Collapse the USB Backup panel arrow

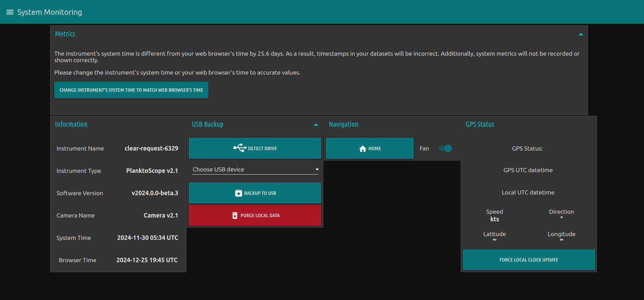click(316, 125)
